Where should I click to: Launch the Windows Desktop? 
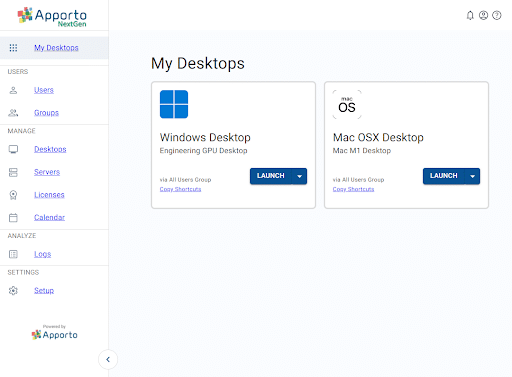pos(271,176)
